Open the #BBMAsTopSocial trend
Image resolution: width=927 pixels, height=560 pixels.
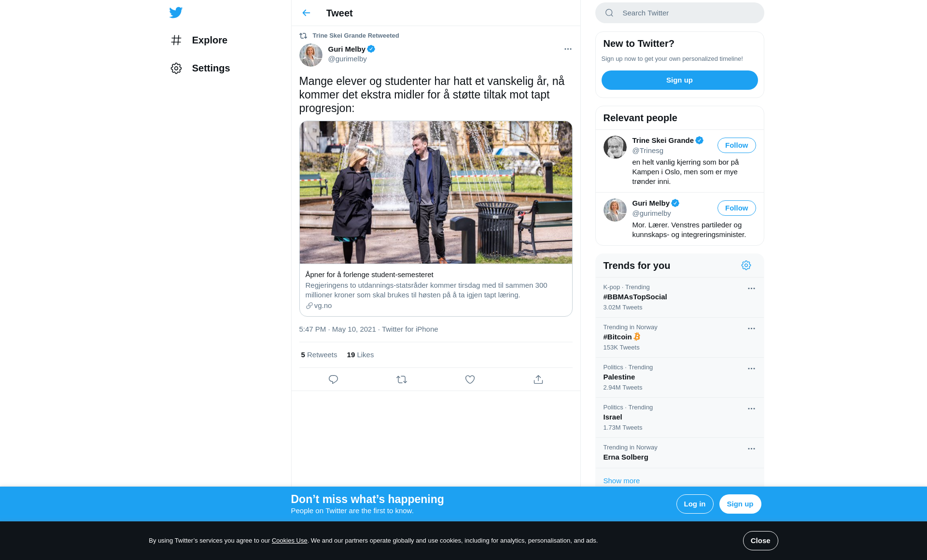click(x=680, y=297)
